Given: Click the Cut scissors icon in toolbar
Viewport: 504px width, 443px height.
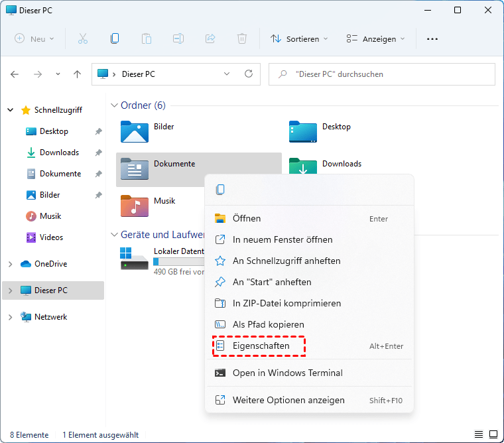Looking at the screenshot, I should click(x=83, y=39).
